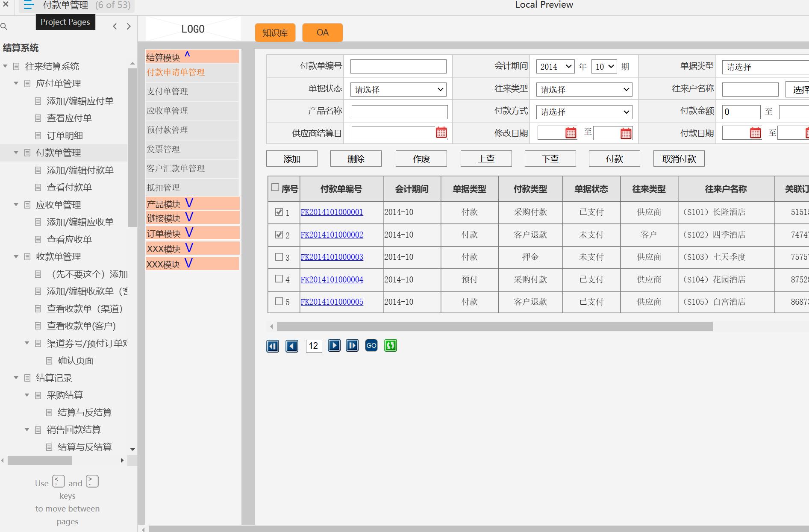Open 应收单管理 menu item
809x532 pixels.
(192, 111)
